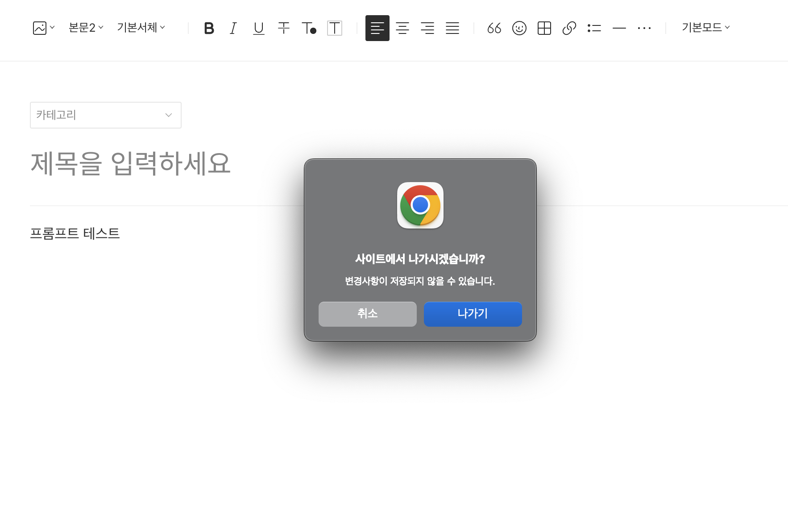Insert a hyperlink

click(569, 28)
